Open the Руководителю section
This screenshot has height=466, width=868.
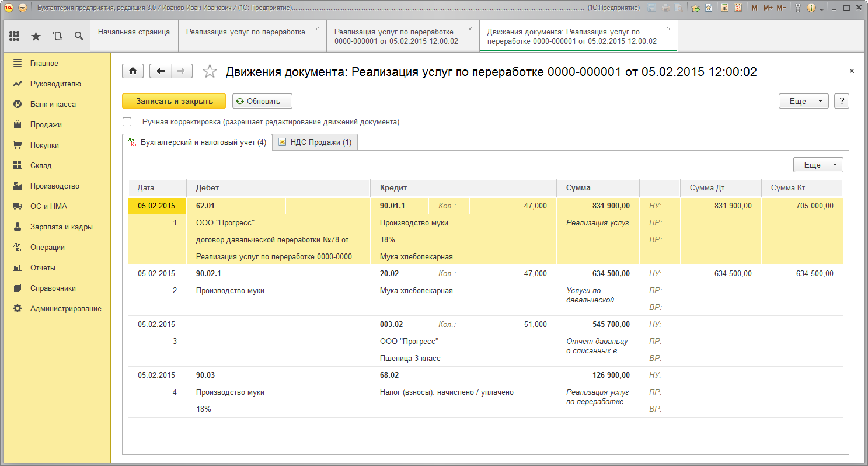click(x=55, y=84)
